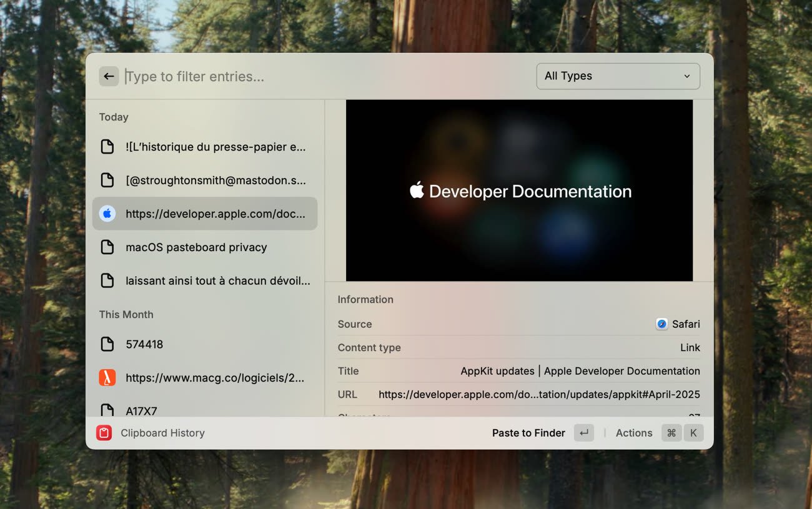Screen dimensions: 812x509
Task: Click the red Clipboard History icon
Action: tap(104, 433)
